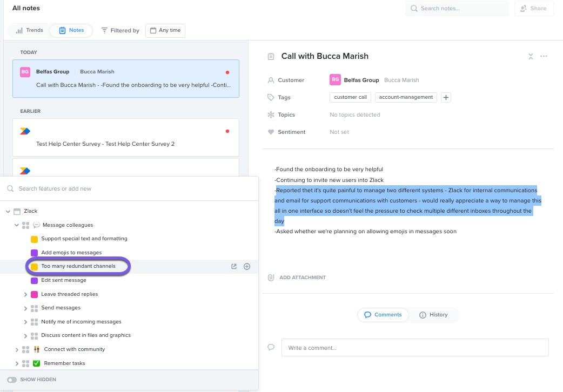563x392 pixels.
Task: Expand Discuss content in files and graphics
Action: coord(25,336)
